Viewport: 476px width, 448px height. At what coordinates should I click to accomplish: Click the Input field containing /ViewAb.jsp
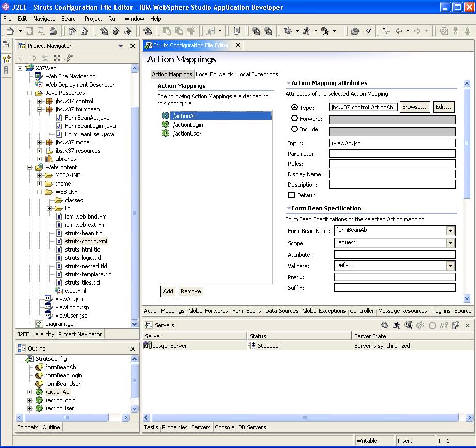392,143
